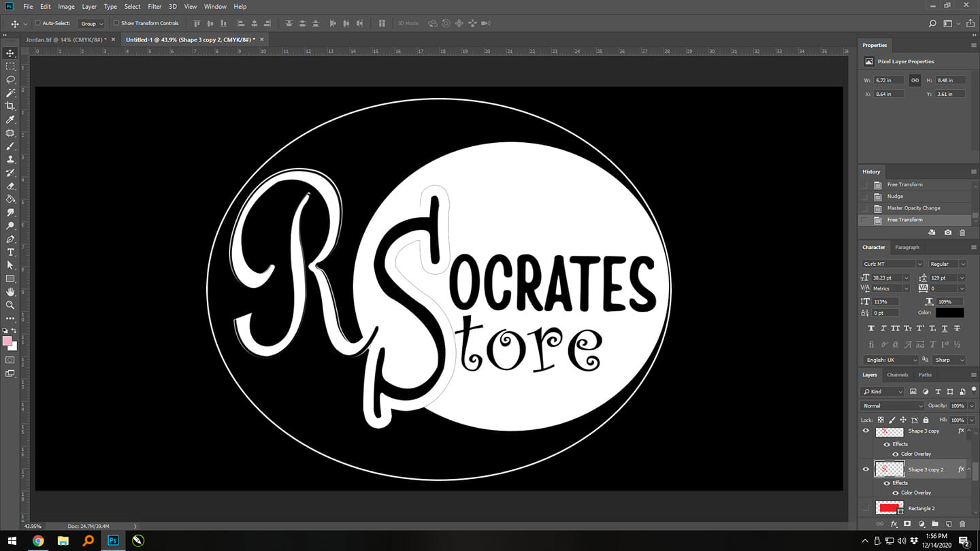
Task: Click the font size 38.23 pt field
Action: [887, 278]
